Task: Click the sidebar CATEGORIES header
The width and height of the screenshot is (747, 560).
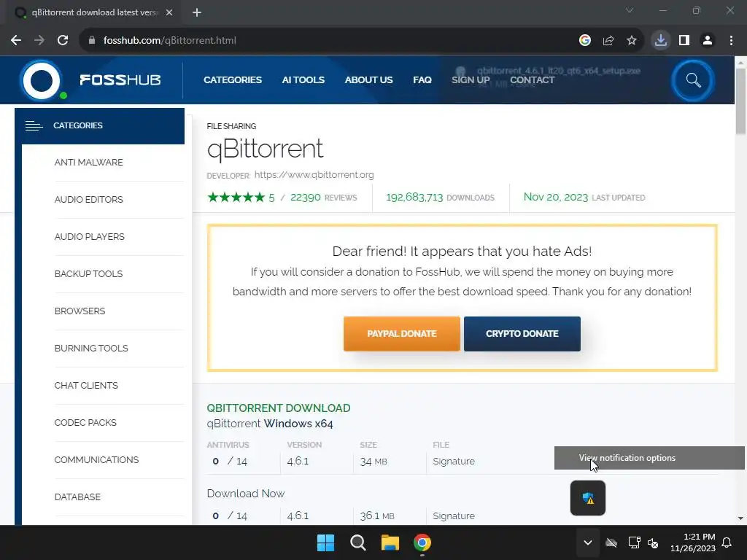Action: [99, 125]
